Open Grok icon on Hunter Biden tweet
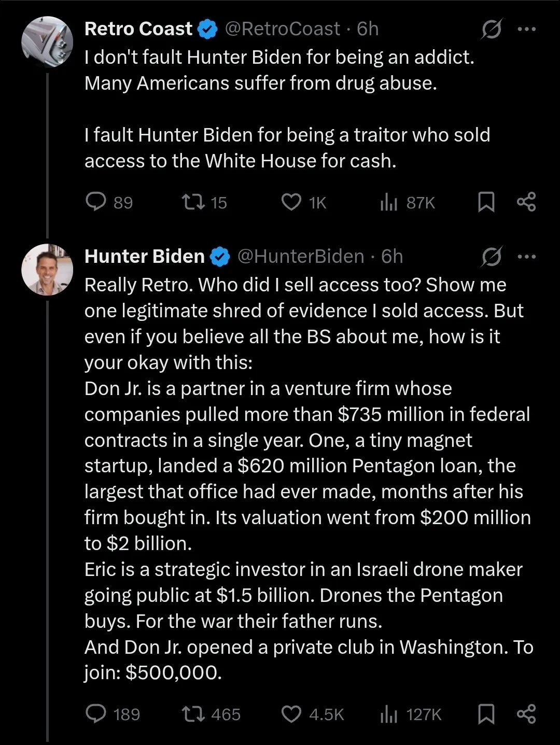 coord(491,256)
